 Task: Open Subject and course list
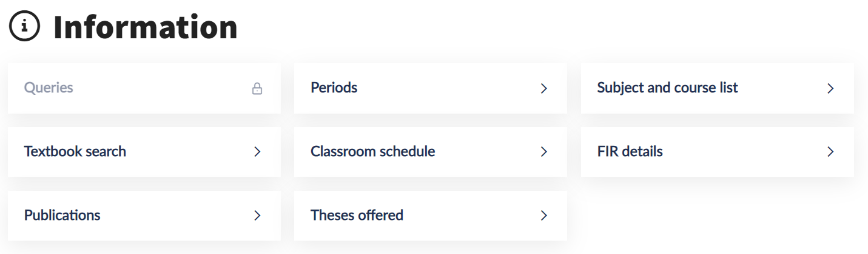[x=667, y=88]
